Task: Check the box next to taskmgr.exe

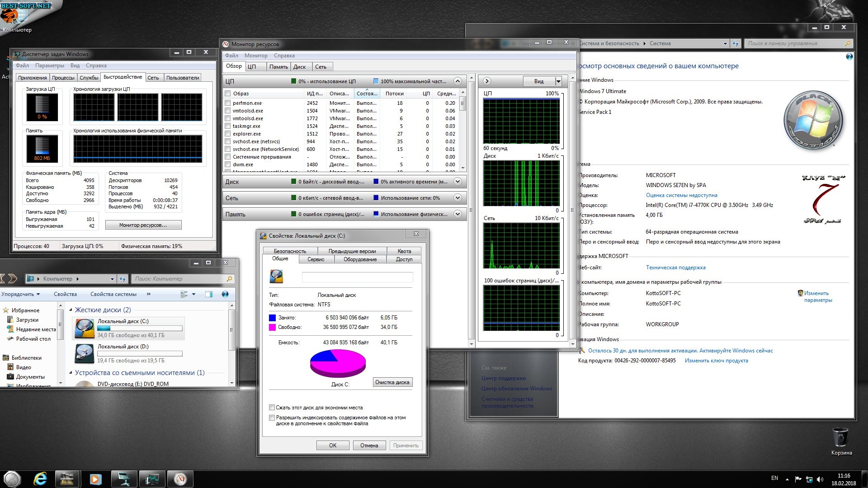Action: click(228, 126)
